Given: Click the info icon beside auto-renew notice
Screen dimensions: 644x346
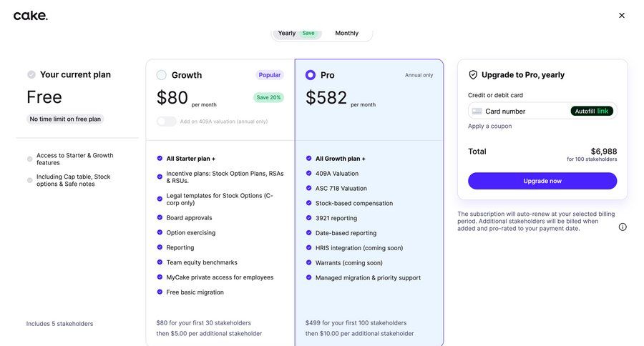Looking at the screenshot, I should pyautogui.click(x=623, y=227).
